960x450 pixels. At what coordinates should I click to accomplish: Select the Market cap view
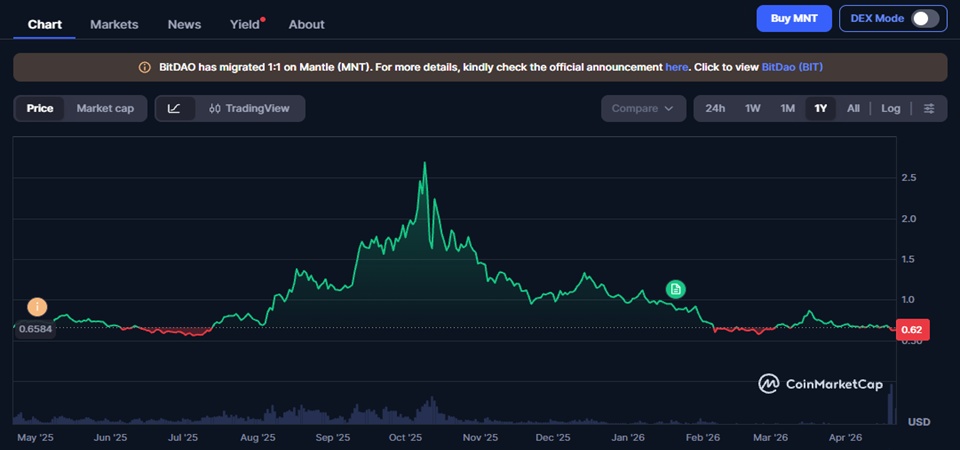coord(105,108)
